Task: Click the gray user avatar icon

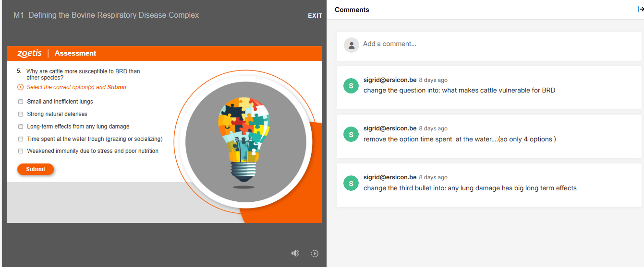Action: (352, 45)
